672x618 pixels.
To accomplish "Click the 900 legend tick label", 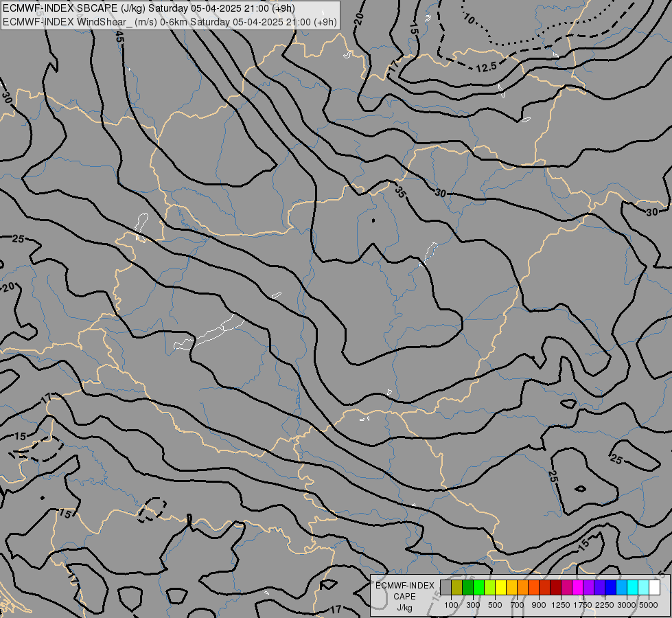I will point(539,605).
